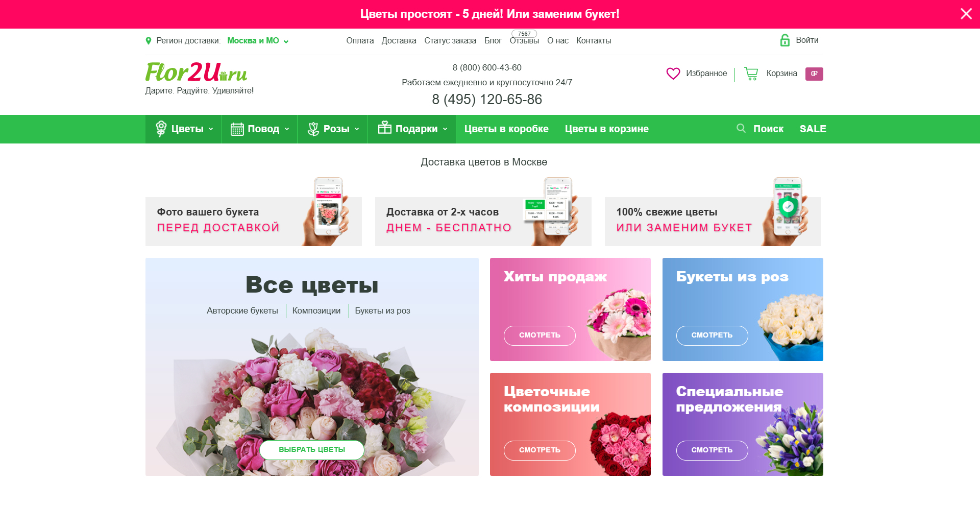This screenshot has width=980, height=505.
Task: Click the Flor2U.ru logo
Action: (196, 72)
